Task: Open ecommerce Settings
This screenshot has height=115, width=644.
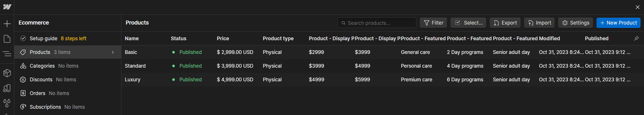Action: coord(575,23)
